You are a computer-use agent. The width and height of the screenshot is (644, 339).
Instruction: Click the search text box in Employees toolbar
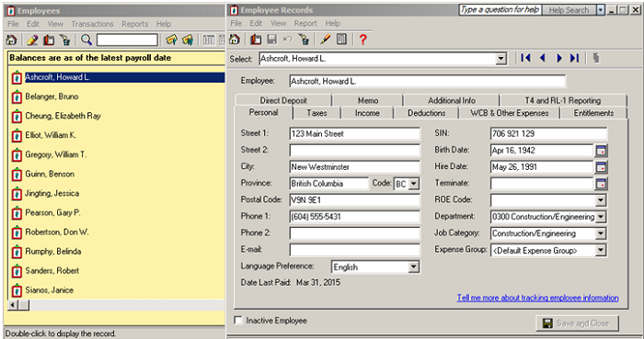tap(127, 40)
